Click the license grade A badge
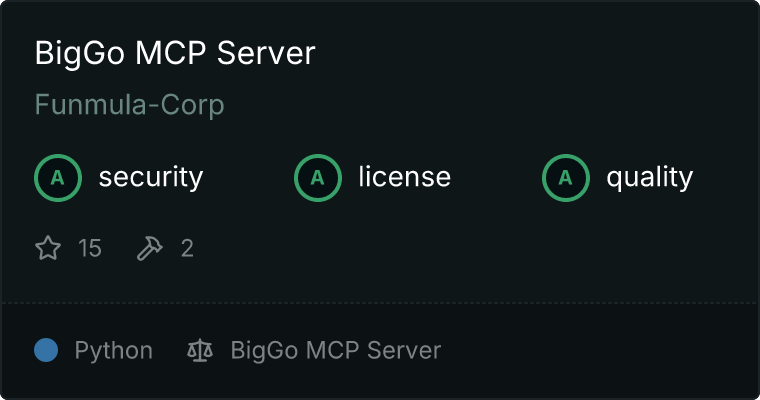This screenshot has height=400, width=760. point(318,178)
